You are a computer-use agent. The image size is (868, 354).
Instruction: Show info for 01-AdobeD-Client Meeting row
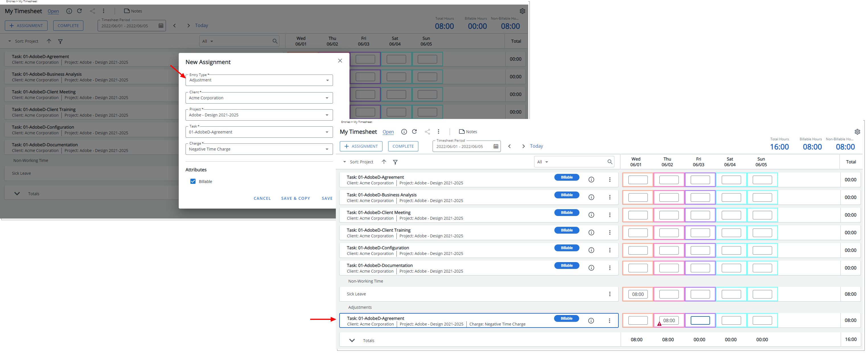click(x=591, y=215)
